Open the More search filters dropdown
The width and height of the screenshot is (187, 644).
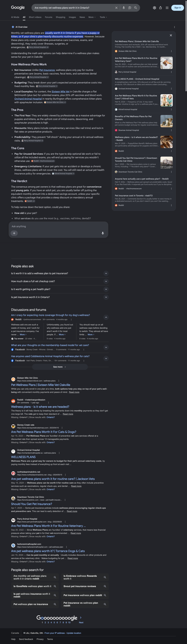pos(92,17)
